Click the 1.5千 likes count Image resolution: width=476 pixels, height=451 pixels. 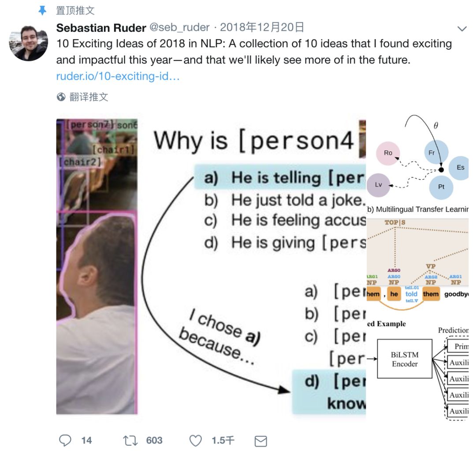point(223,440)
